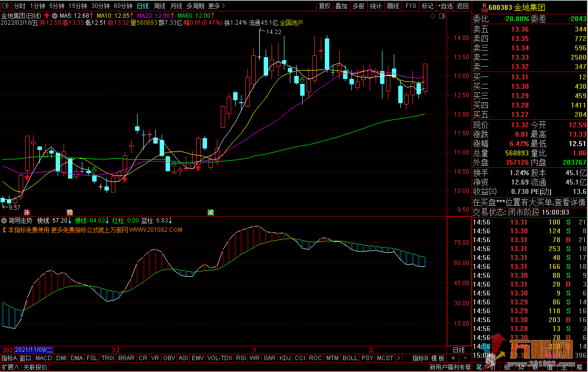Expand the 更多 periods menu
Image resolution: width=588 pixels, height=372 pixels.
point(216,6)
